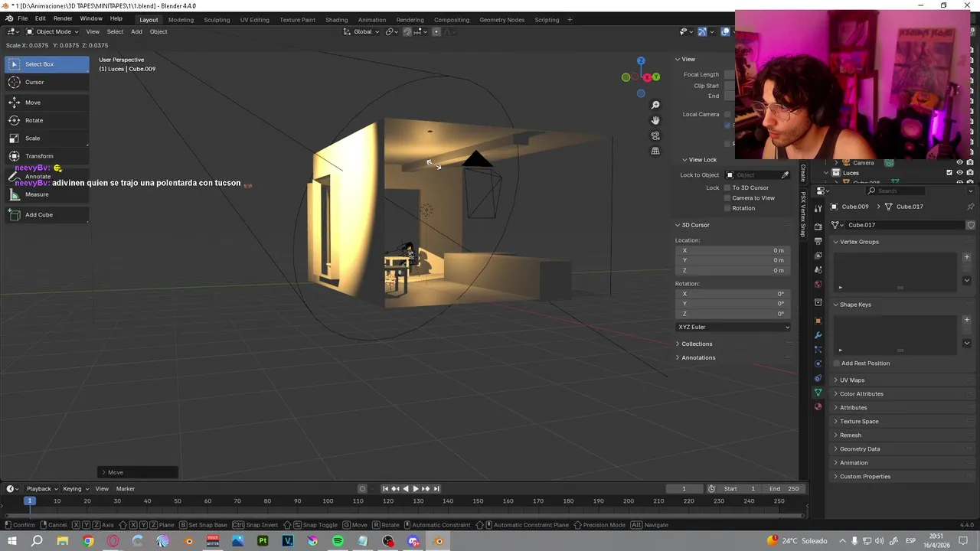Image resolution: width=980 pixels, height=551 pixels.
Task: Click the blue Z axis gizmo ball
Action: 641,60
